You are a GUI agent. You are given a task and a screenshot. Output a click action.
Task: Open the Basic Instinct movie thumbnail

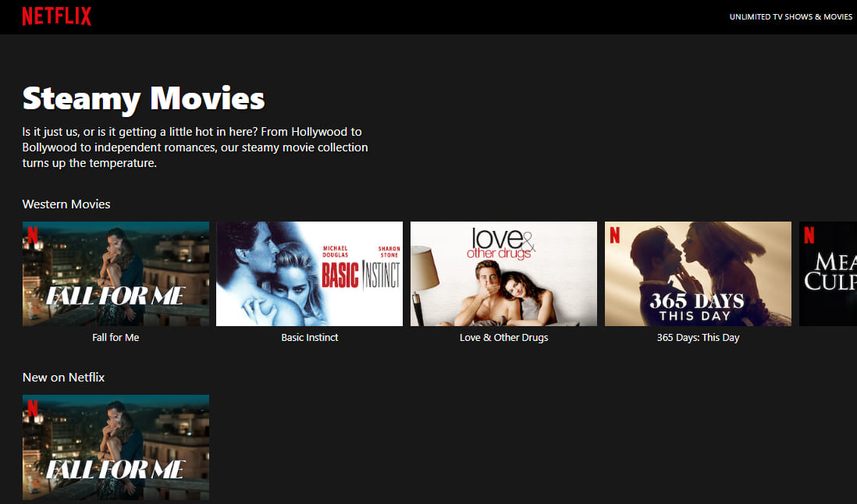pos(309,273)
